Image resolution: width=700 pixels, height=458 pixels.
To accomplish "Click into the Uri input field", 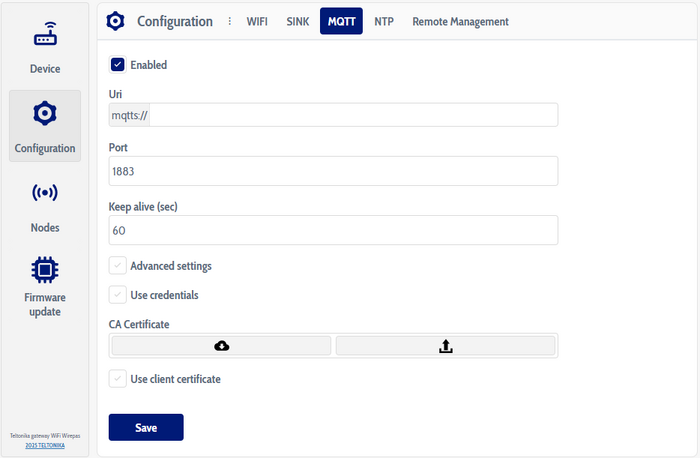I will click(352, 115).
